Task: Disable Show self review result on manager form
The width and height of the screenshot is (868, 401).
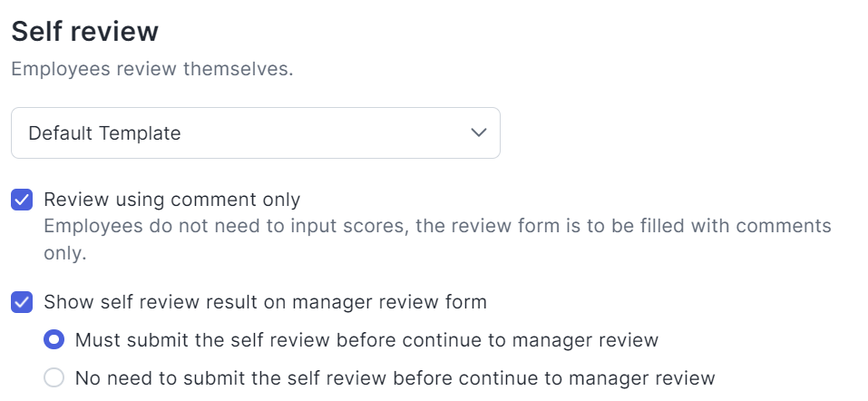Action: pyautogui.click(x=22, y=302)
